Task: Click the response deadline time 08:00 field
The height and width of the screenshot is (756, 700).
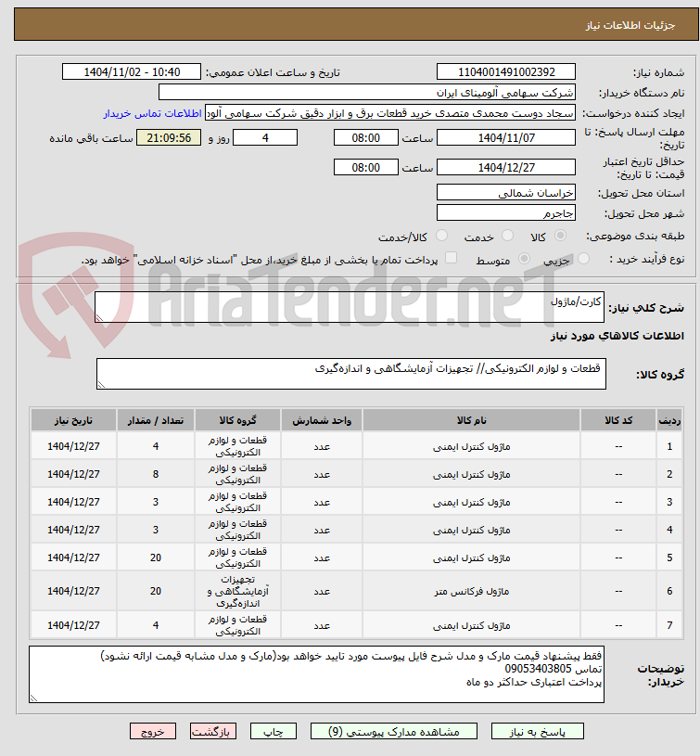Action: [x=365, y=138]
